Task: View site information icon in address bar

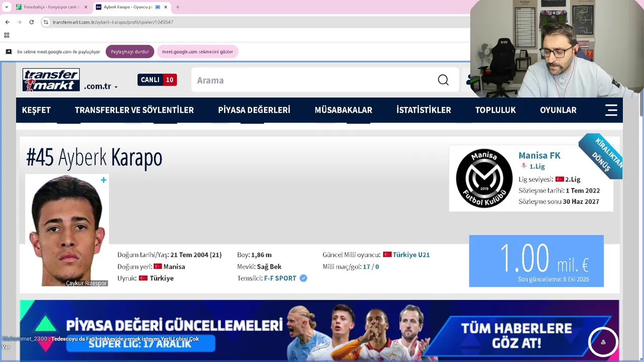Action: click(46, 22)
